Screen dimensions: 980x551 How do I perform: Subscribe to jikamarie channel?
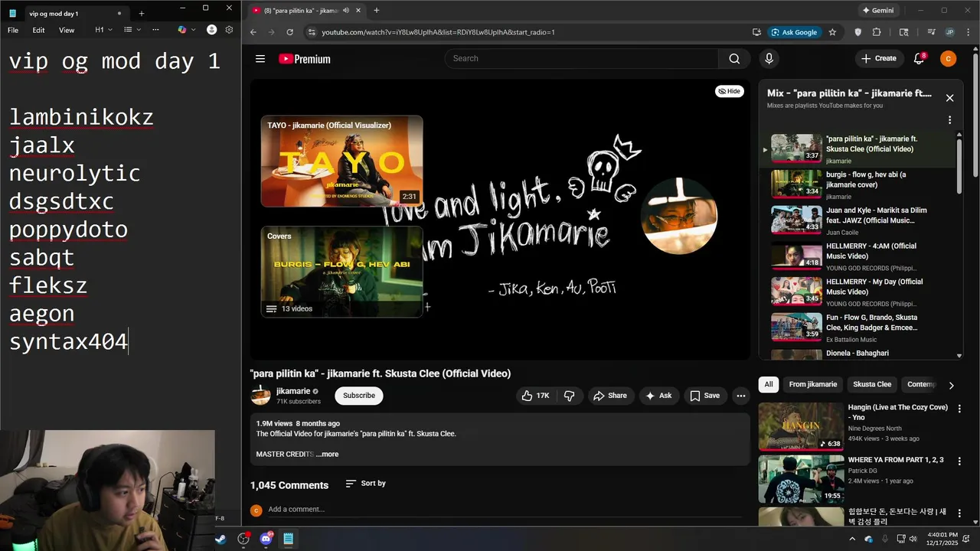359,396
